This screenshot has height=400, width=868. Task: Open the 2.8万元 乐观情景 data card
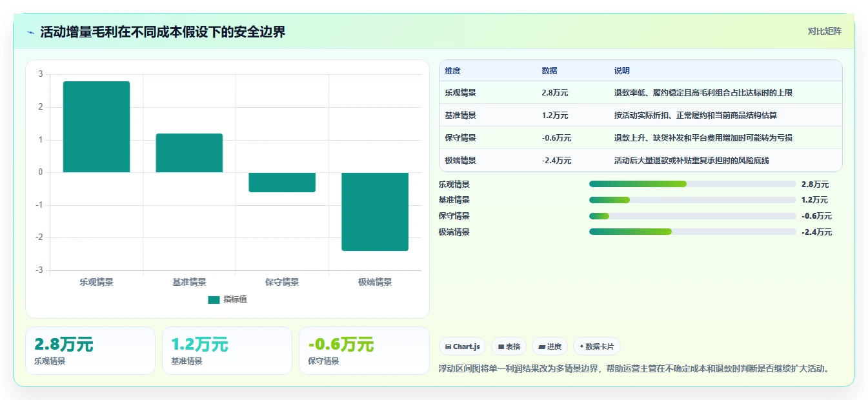click(x=90, y=350)
